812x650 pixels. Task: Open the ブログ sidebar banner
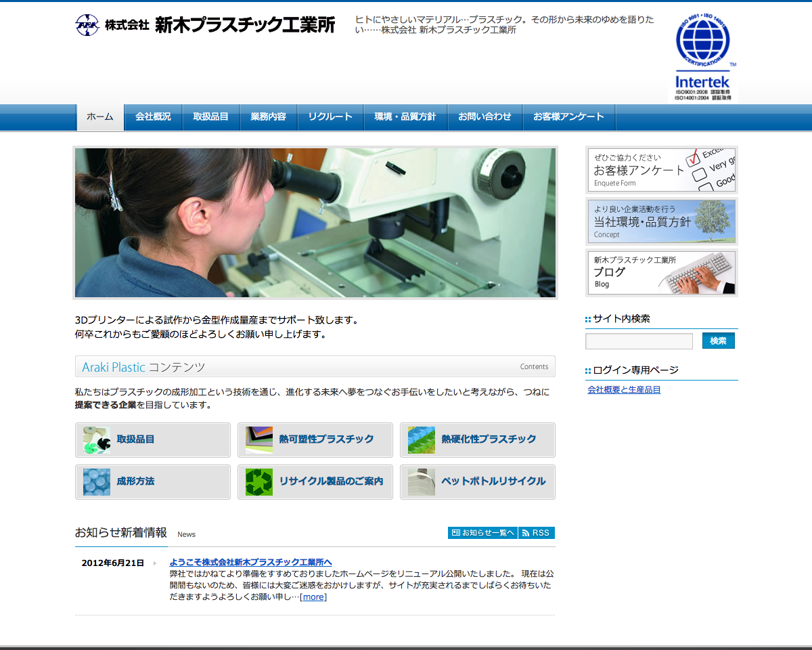[662, 273]
